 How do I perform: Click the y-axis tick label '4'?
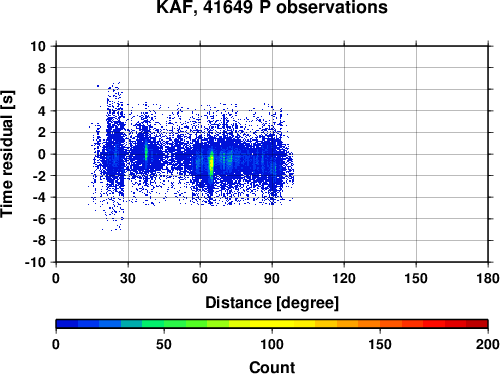[42, 111]
